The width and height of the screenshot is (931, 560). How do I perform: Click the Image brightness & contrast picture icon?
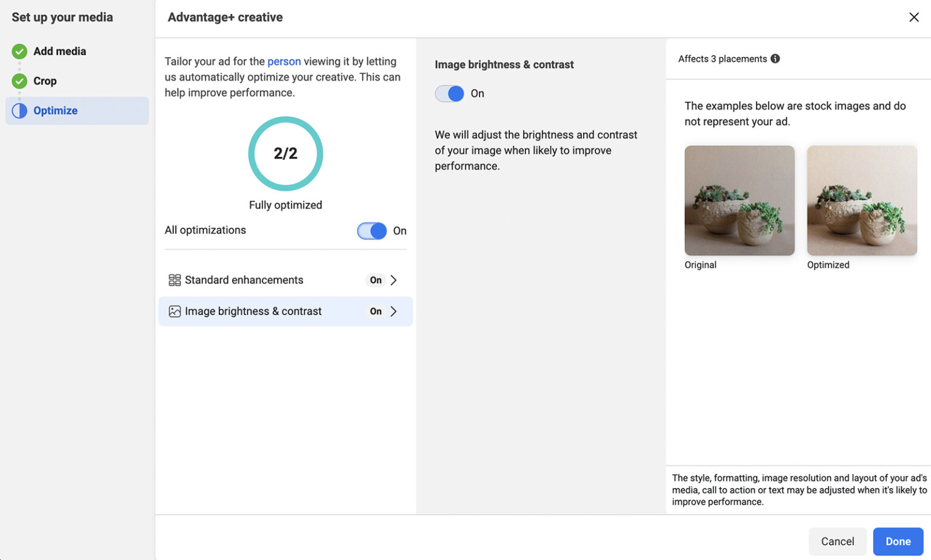(174, 311)
